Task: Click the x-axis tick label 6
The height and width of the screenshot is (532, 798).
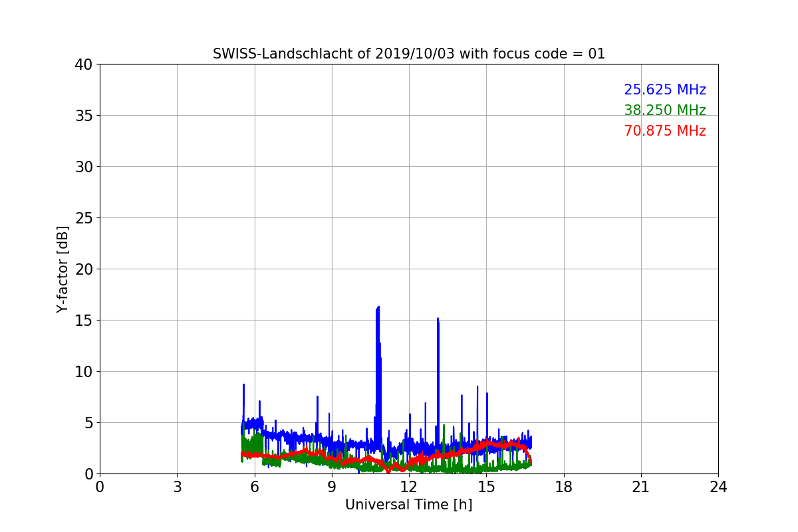Action: (254, 487)
